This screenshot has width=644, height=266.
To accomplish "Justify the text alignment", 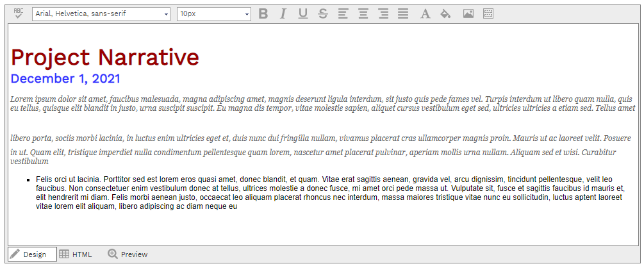I will pyautogui.click(x=403, y=13).
